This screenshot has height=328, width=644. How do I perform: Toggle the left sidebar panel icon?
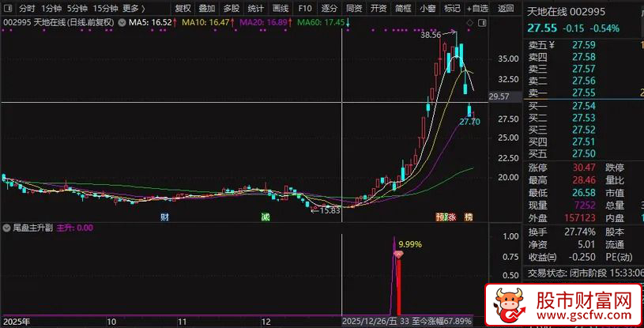tap(8, 8)
